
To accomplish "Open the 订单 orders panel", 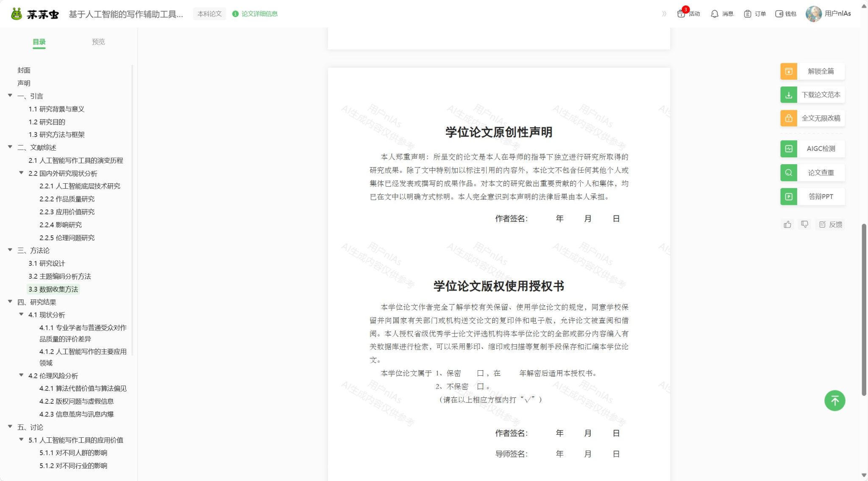I will click(x=754, y=14).
